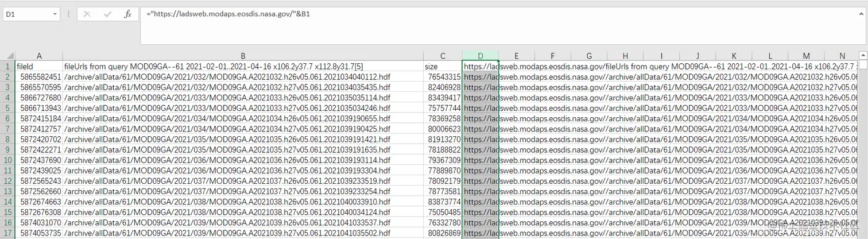Screen dimensions: 868x239
Task: Select row 1 header
Action: click(x=7, y=67)
